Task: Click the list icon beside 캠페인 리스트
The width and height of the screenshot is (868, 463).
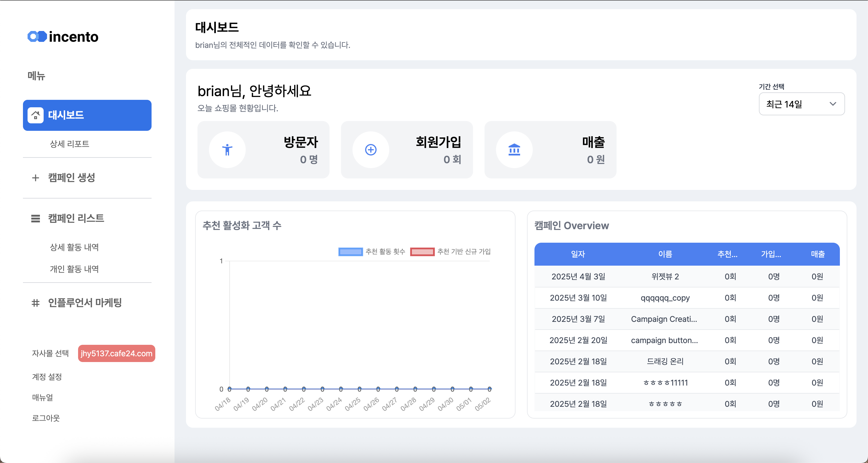Action: 35,219
